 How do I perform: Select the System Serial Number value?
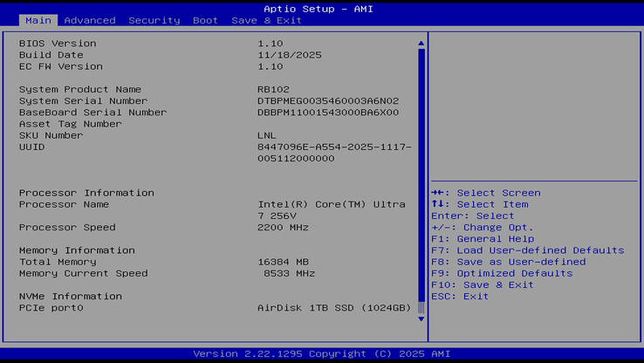[x=328, y=101]
